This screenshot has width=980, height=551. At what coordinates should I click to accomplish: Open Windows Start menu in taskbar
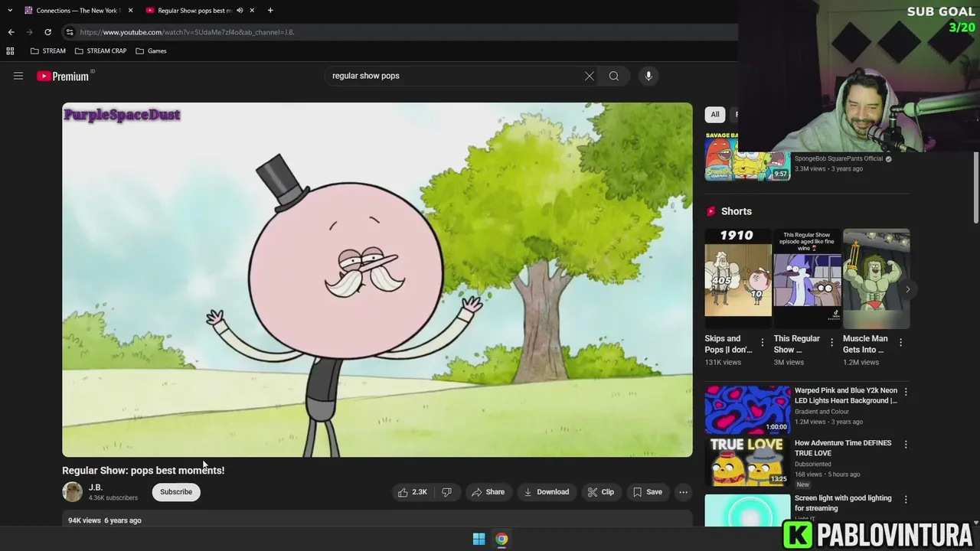479,539
